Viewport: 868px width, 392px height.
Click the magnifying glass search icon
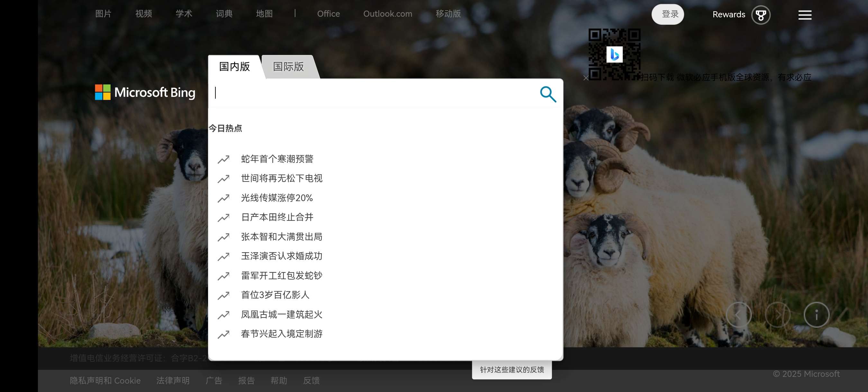[548, 94]
